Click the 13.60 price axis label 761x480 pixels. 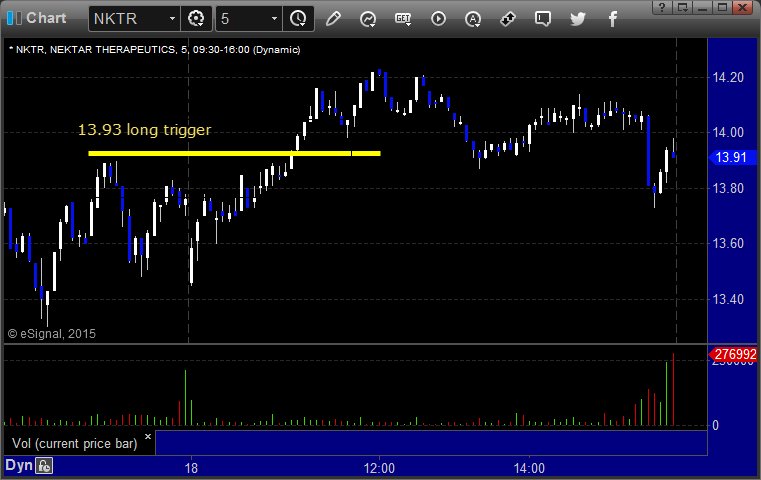pyautogui.click(x=728, y=243)
